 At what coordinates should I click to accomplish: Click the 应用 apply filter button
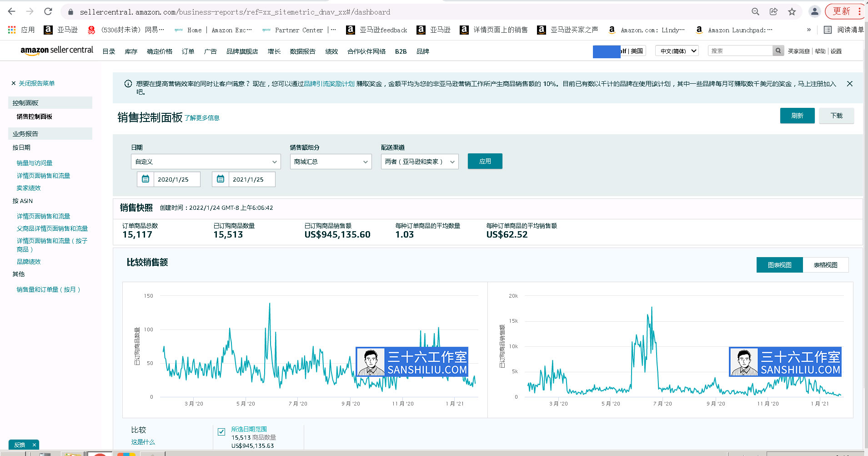click(x=485, y=161)
